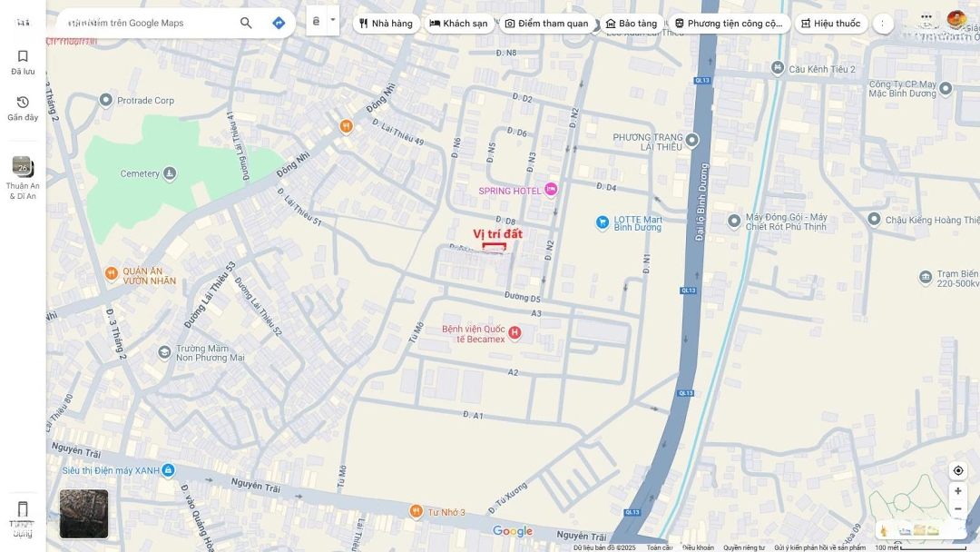The width and height of the screenshot is (980, 552).
Task: Open the Google account avatar menu
Action: click(x=956, y=19)
